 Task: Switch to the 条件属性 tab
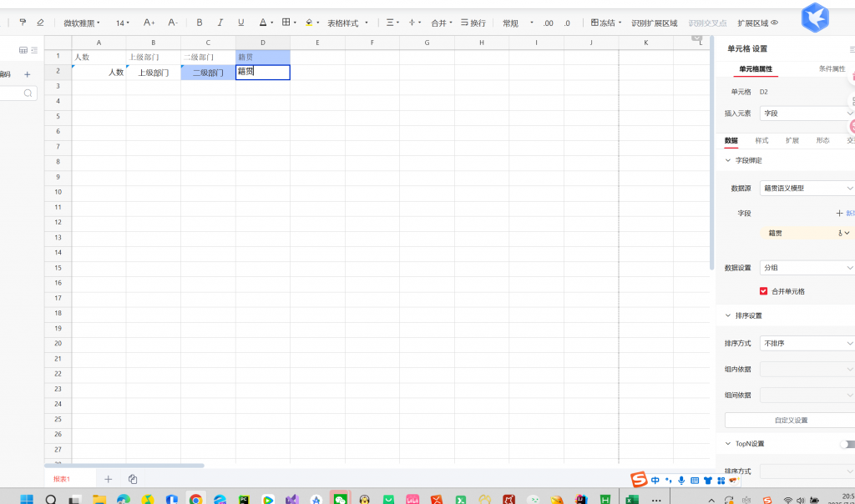click(x=832, y=69)
